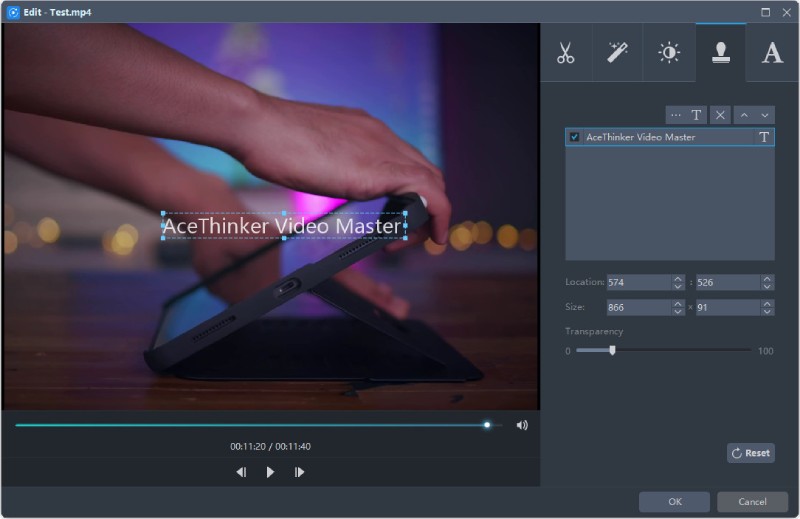
Task: Increase Size width with up arrow
Action: [x=678, y=304]
